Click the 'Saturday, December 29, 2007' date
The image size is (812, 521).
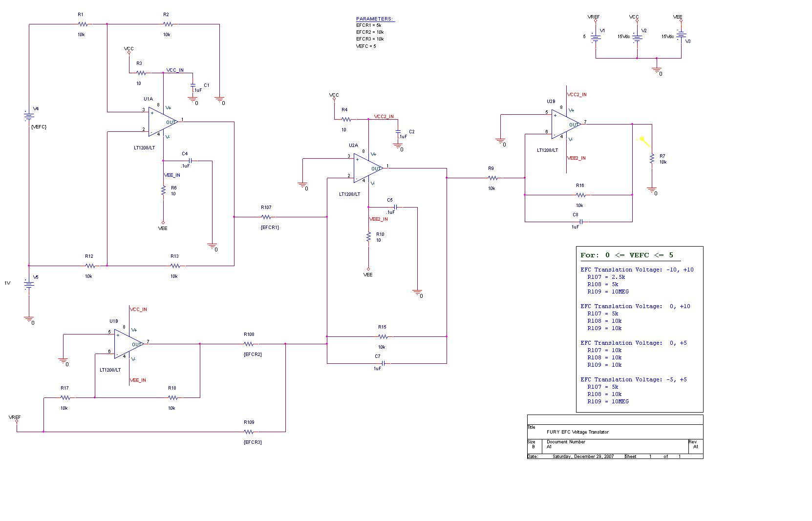(x=583, y=457)
